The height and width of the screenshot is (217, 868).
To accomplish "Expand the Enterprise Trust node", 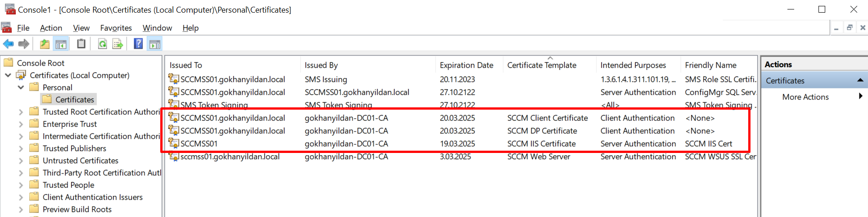I will click(x=21, y=124).
